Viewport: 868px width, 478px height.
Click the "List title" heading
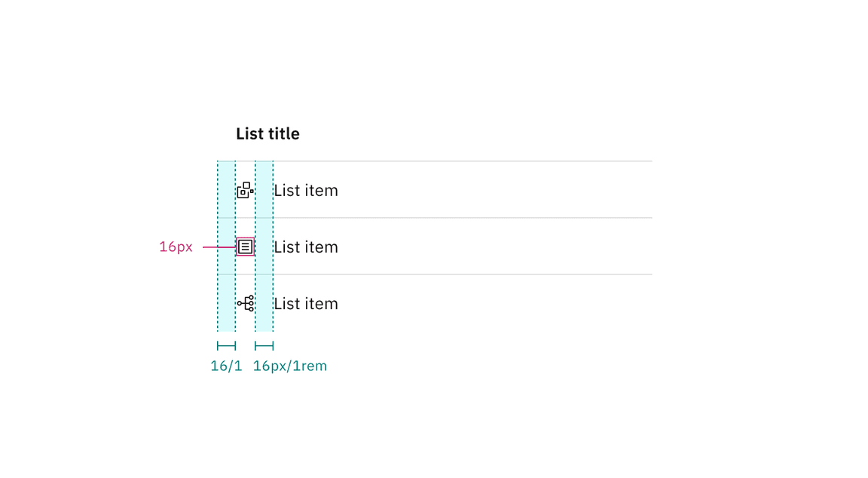[x=267, y=134]
